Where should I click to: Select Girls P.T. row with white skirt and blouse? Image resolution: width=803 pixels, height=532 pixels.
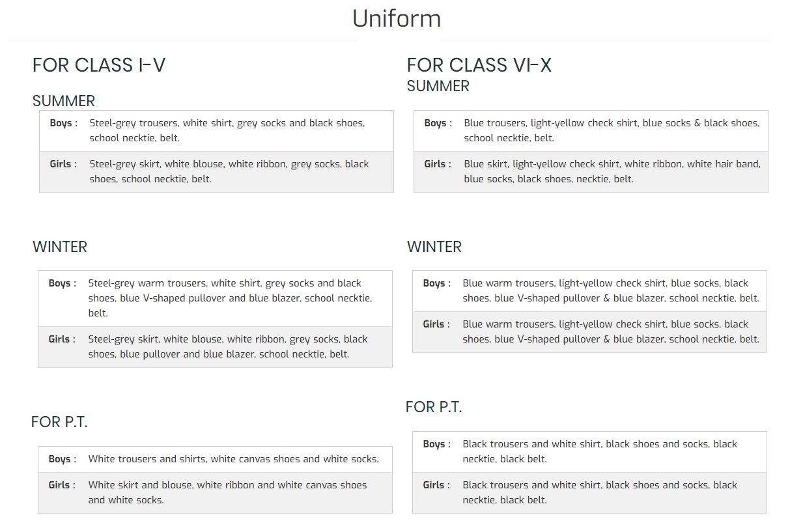215,493
